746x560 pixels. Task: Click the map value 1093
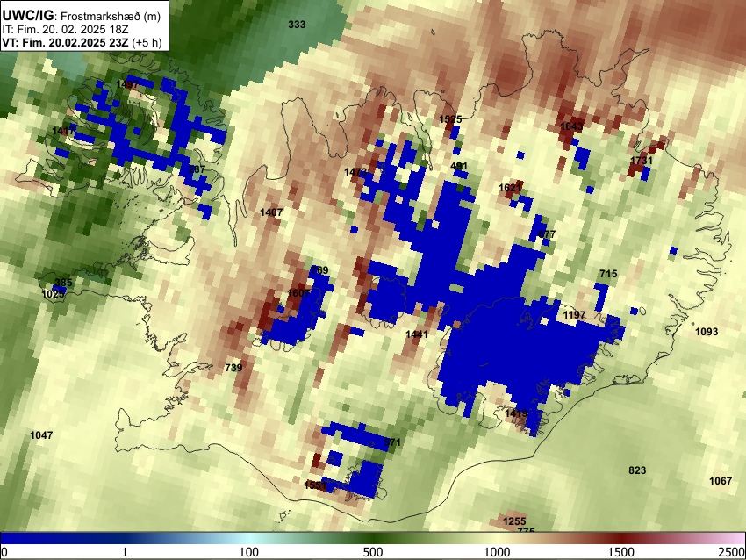click(707, 332)
